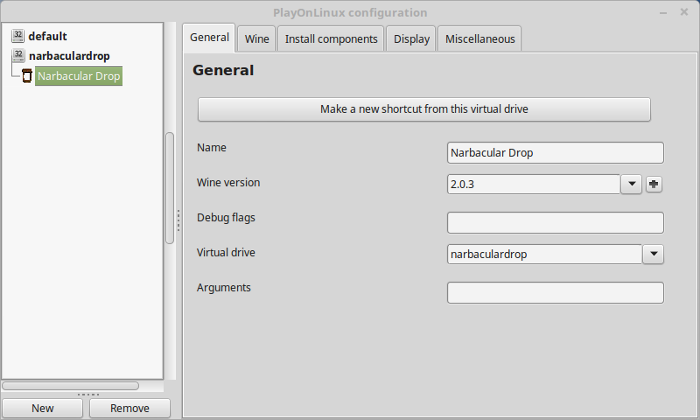Screen dimensions: 700x420
Task: Click the Virtual drive label
Action: click(x=226, y=252)
